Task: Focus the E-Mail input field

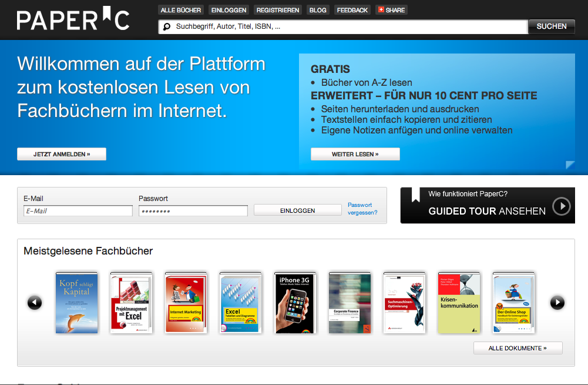Action: pyautogui.click(x=78, y=210)
